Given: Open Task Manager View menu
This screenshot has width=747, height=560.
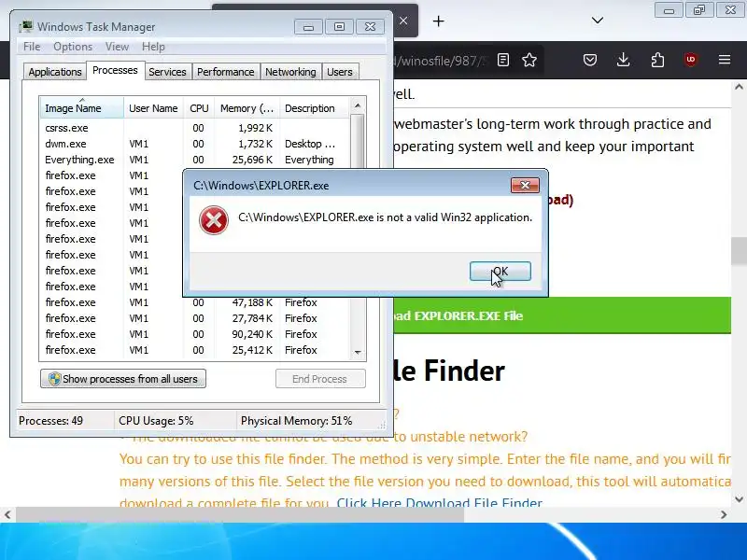Looking at the screenshot, I should (x=117, y=47).
